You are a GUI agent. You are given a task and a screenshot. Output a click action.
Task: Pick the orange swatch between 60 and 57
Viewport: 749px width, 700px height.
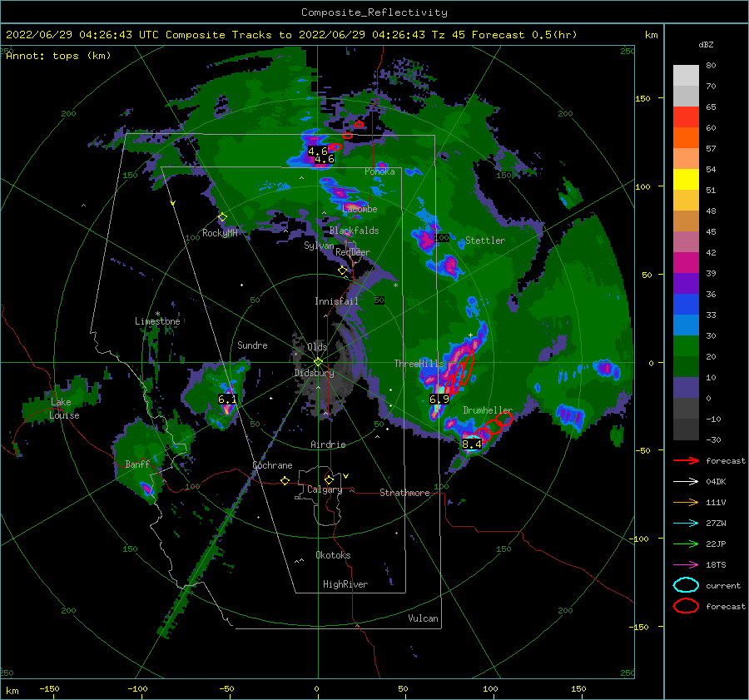click(686, 138)
